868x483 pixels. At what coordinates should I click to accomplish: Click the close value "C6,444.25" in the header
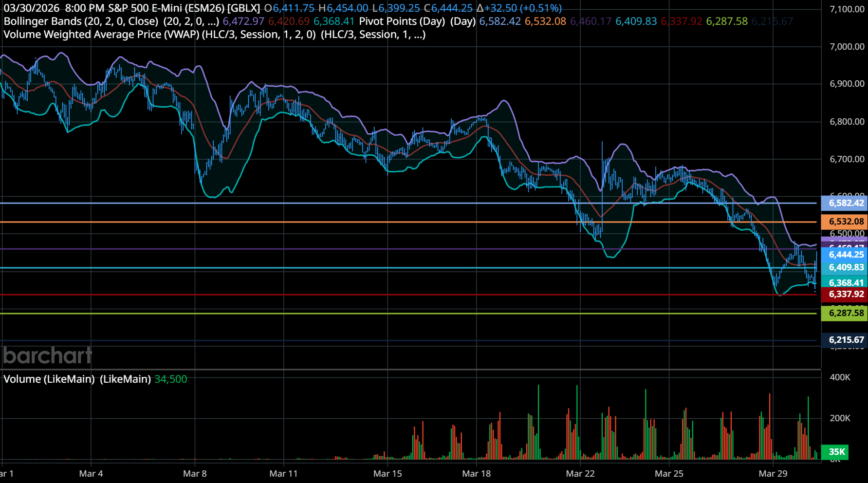click(448, 8)
